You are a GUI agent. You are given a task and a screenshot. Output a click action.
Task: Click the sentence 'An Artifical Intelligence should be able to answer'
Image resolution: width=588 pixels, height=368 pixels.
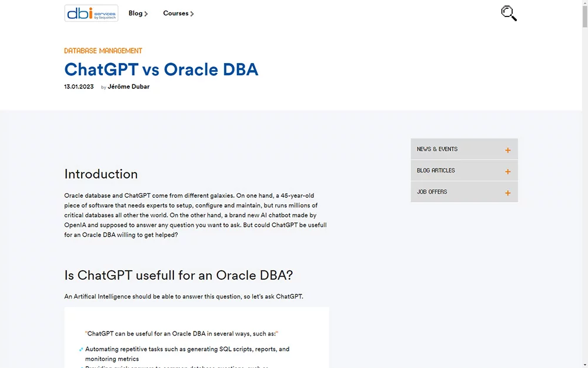[183, 297]
